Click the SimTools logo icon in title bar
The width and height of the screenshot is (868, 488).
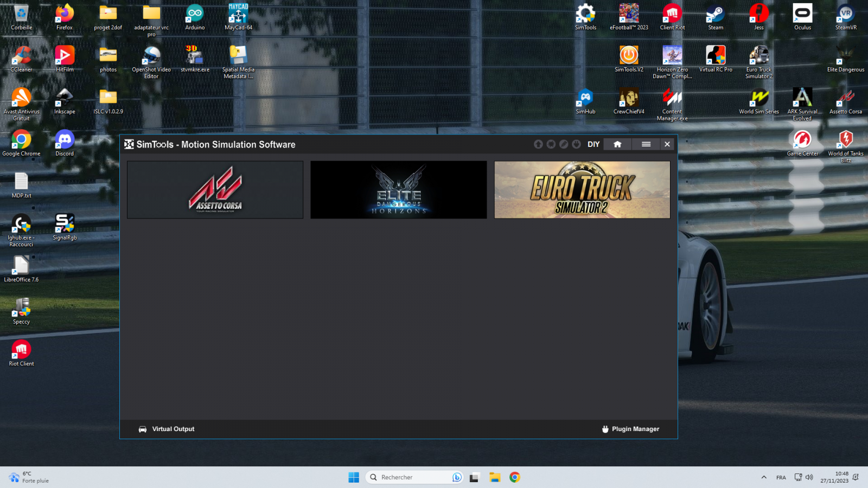pyautogui.click(x=129, y=144)
